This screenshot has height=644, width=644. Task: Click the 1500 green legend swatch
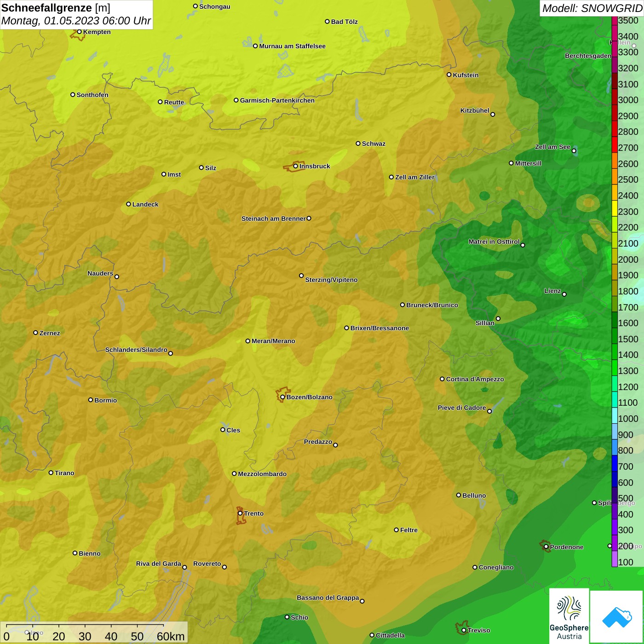[x=615, y=335]
